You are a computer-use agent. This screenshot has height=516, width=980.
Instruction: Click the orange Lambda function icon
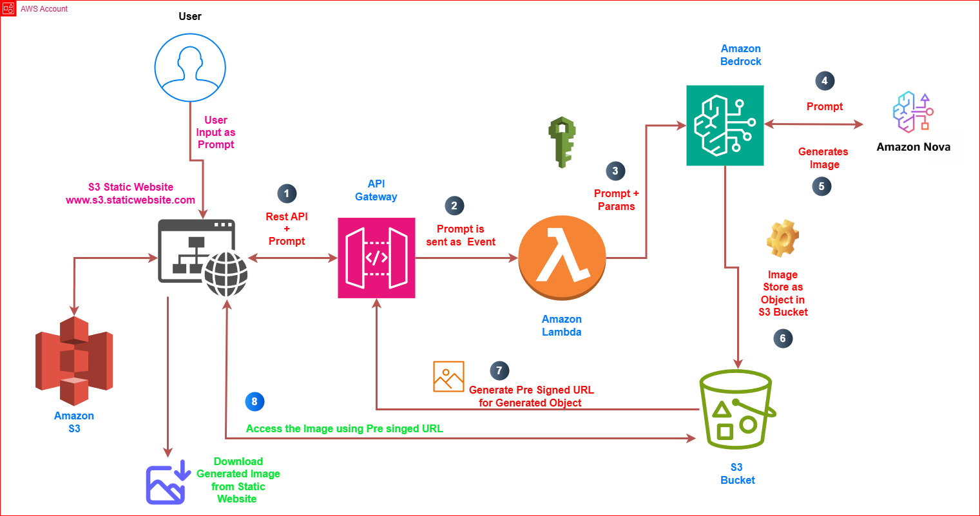(x=562, y=258)
